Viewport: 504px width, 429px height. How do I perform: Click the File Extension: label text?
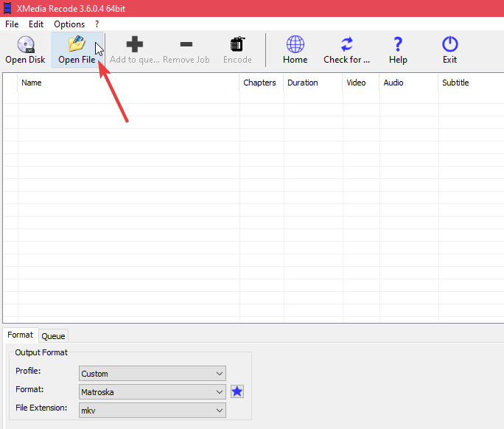click(x=41, y=408)
